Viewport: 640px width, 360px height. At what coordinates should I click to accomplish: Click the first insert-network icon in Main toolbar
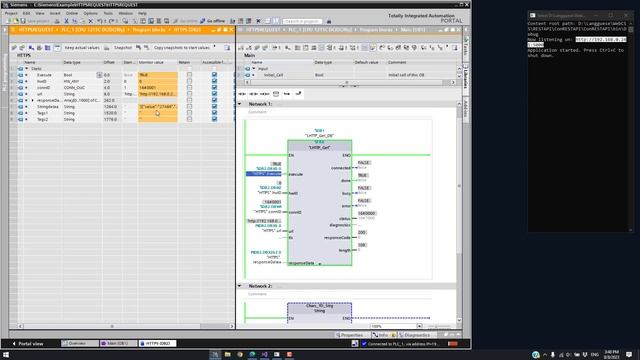pyautogui.click(x=241, y=48)
